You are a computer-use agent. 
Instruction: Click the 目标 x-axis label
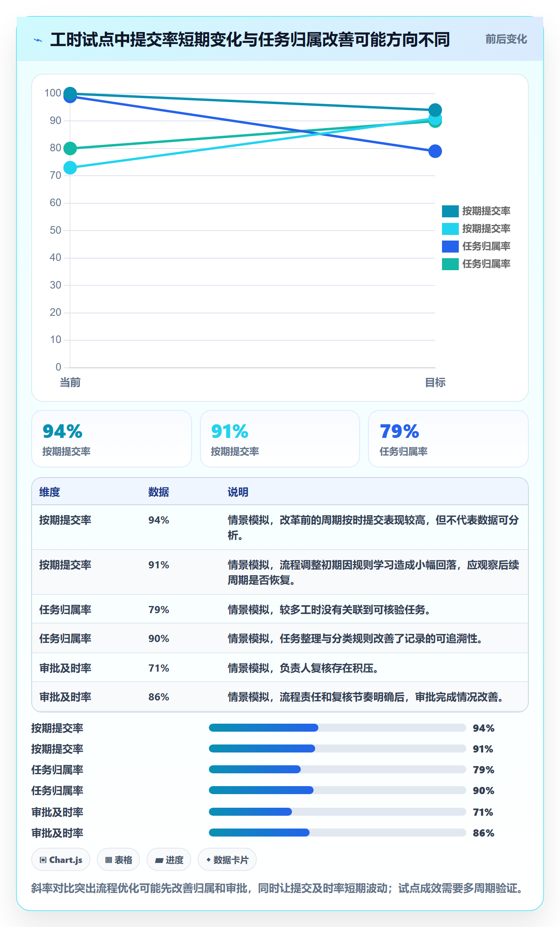(435, 382)
